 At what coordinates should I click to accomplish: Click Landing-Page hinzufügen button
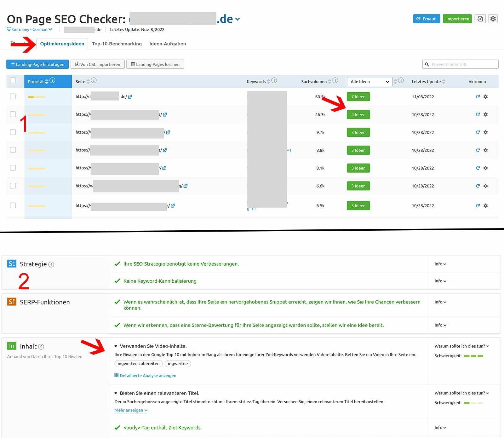click(x=37, y=64)
